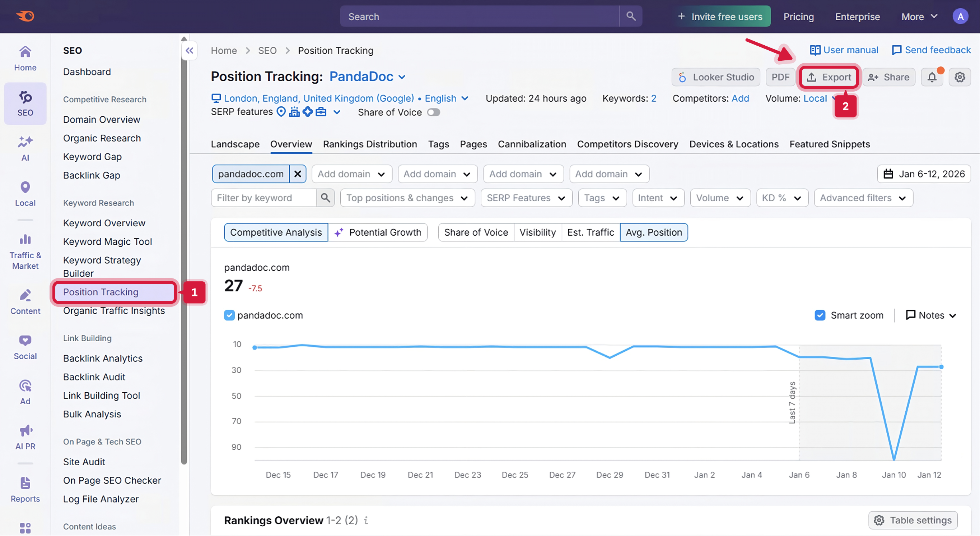Open project settings via the gear icon
This screenshot has width=980, height=536.
tap(960, 77)
